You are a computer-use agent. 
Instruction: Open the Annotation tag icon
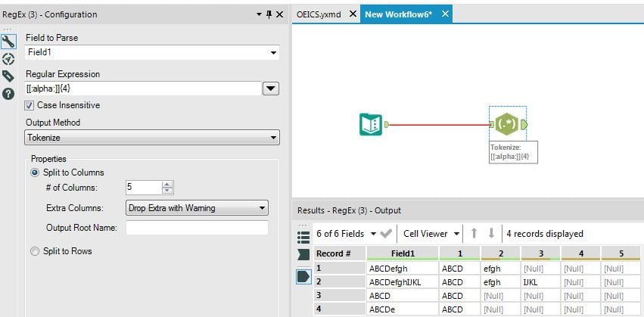point(8,76)
